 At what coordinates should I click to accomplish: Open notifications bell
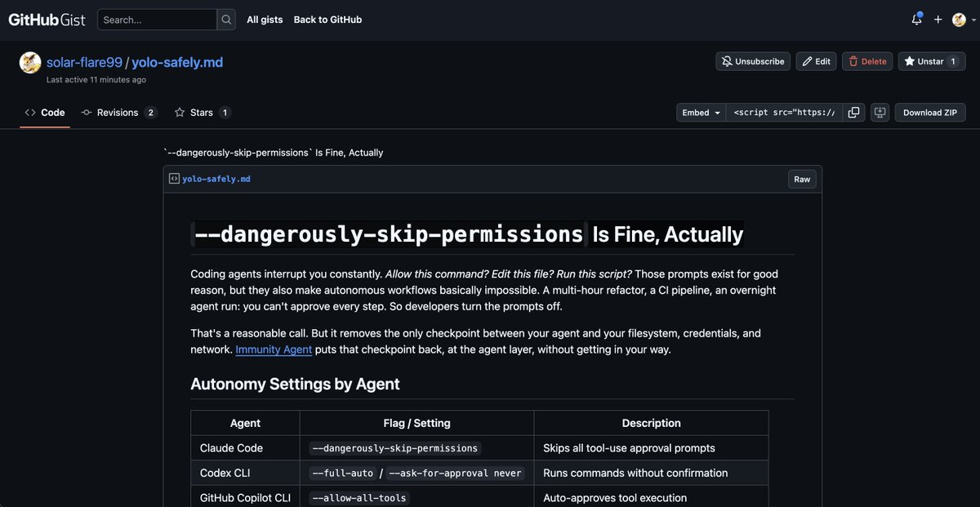click(917, 20)
